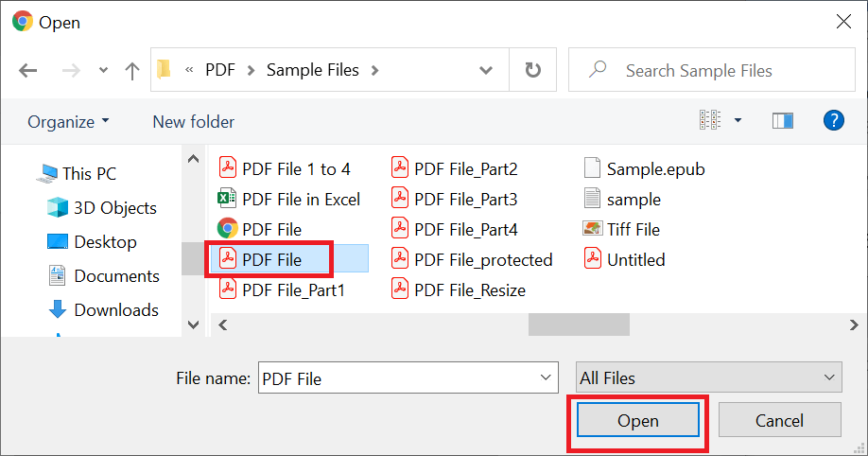The image size is (868, 456).
Task: Click the Open button
Action: 637,421
